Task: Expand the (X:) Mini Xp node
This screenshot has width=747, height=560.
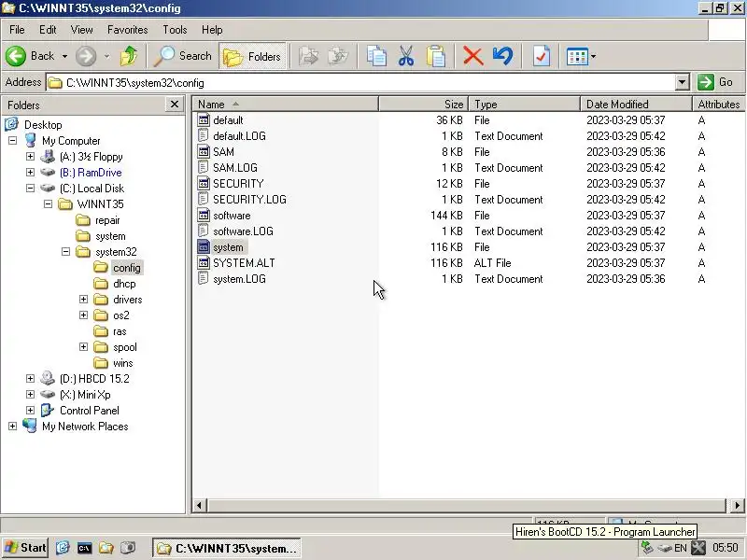Action: click(x=30, y=394)
